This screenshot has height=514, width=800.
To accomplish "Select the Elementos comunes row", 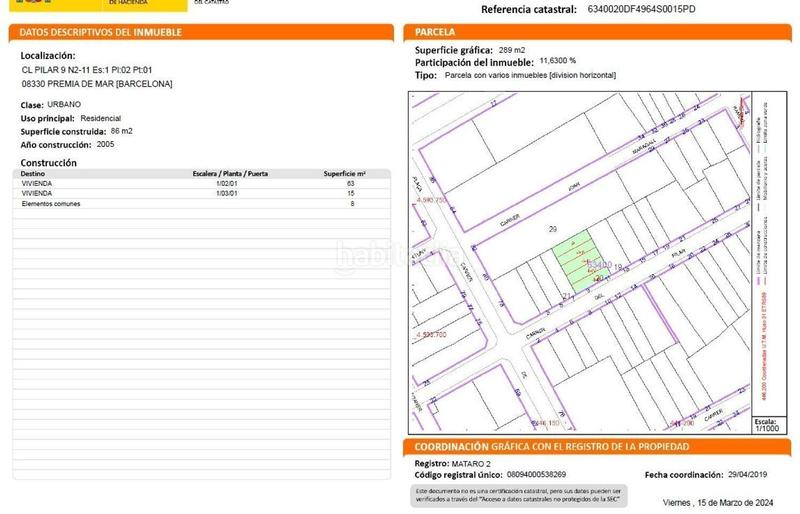I will click(x=200, y=203).
